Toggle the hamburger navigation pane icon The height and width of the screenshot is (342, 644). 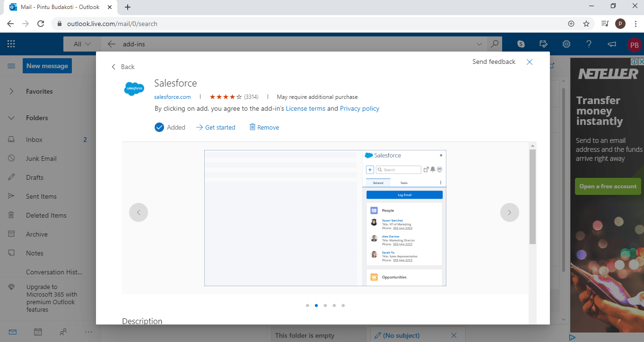[11, 66]
